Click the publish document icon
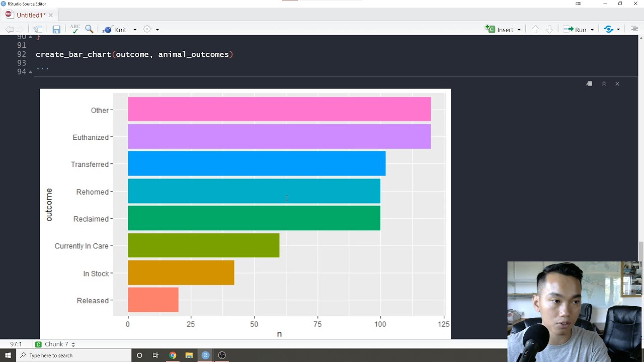 tap(608, 30)
